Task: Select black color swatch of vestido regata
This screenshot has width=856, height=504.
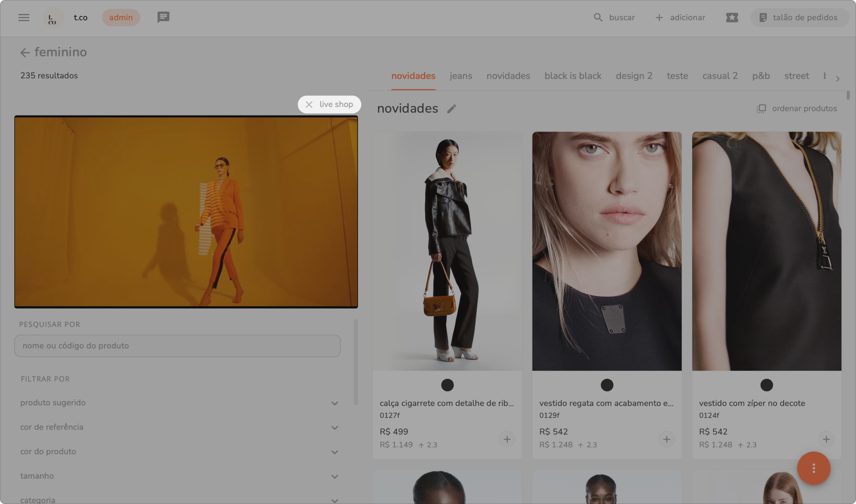Action: [607, 385]
